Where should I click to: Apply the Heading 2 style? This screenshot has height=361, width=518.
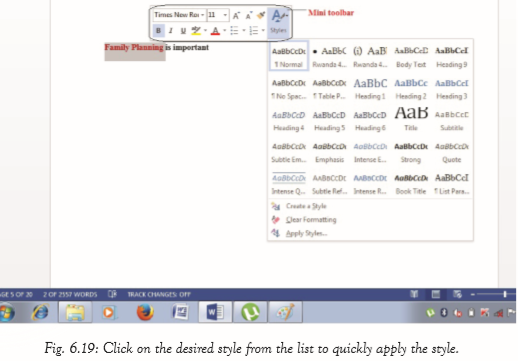[411, 89]
